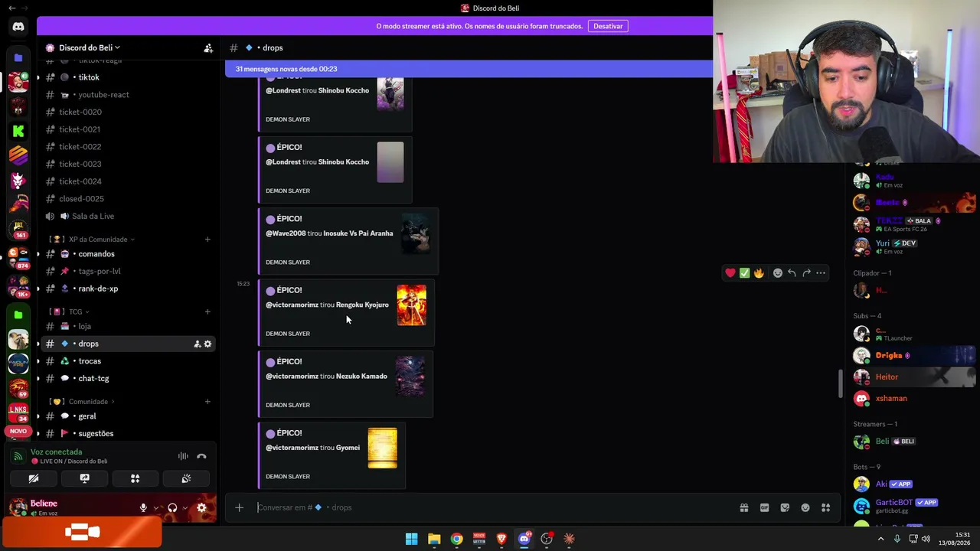Mute the microphone

click(143, 507)
